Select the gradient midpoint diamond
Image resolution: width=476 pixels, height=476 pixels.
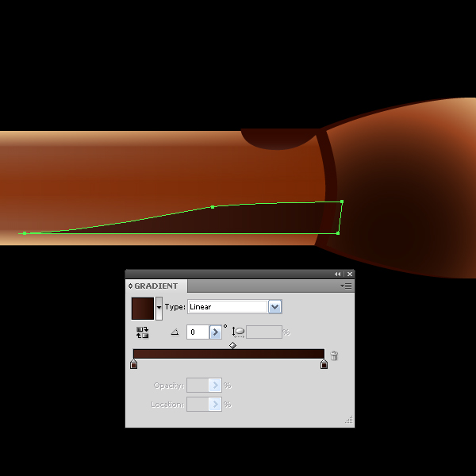[232, 345]
